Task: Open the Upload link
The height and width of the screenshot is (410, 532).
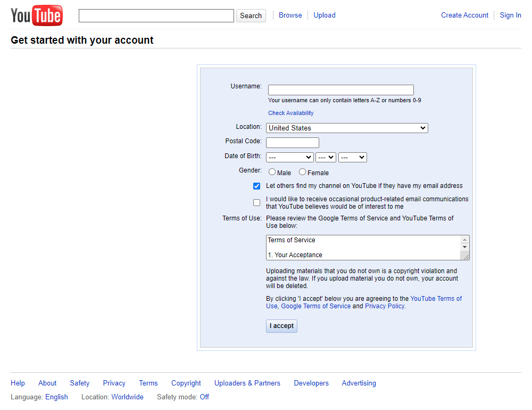Action: coord(325,15)
